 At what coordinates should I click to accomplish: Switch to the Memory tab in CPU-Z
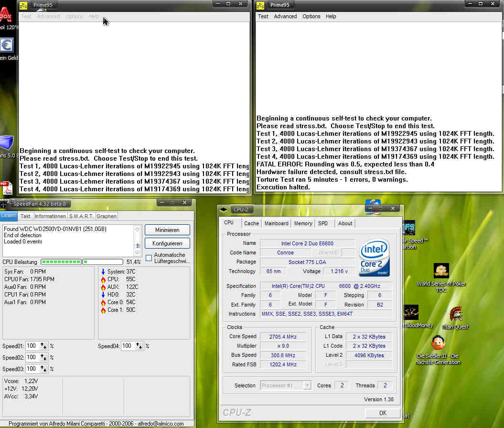click(303, 223)
